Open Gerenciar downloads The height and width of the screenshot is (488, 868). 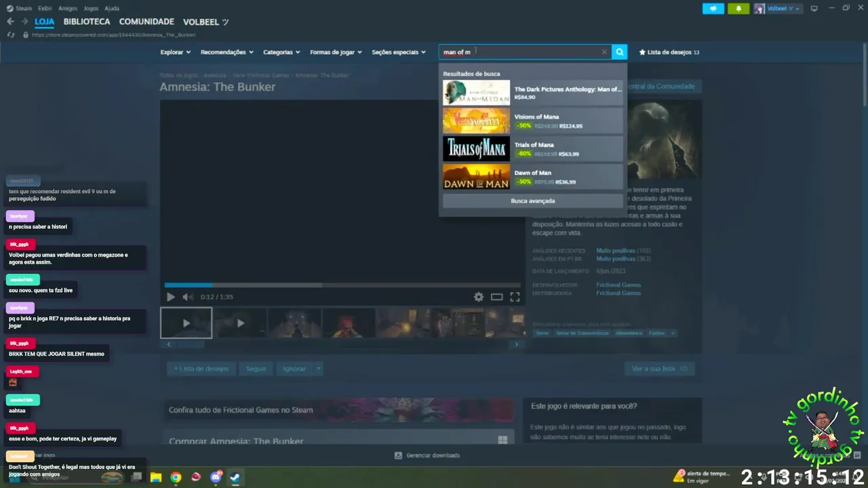(427, 455)
